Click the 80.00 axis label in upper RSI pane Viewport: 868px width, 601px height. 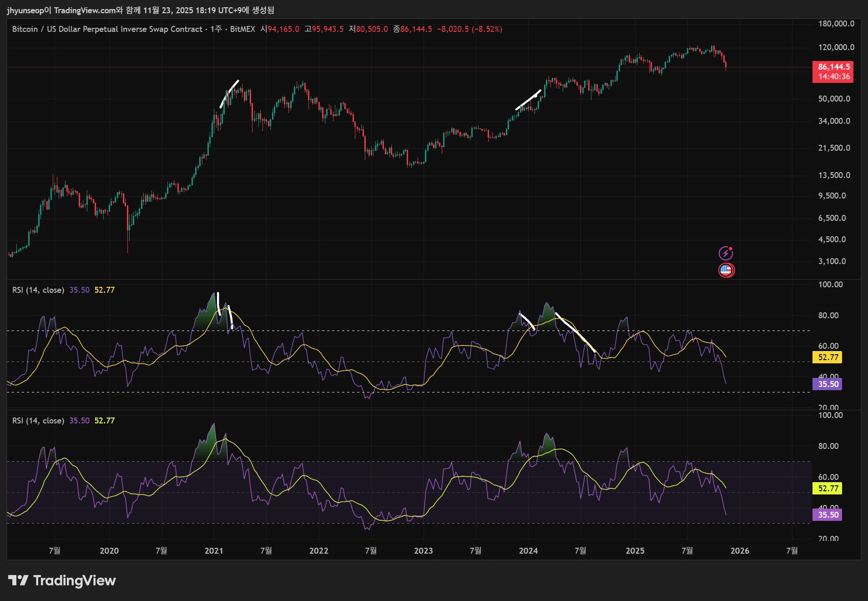click(x=828, y=316)
